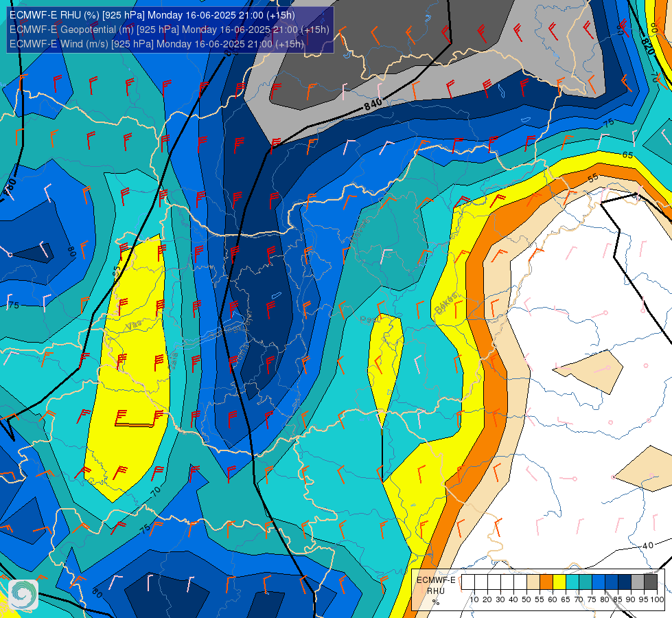Click the legend value 100

pyautogui.click(x=657, y=599)
